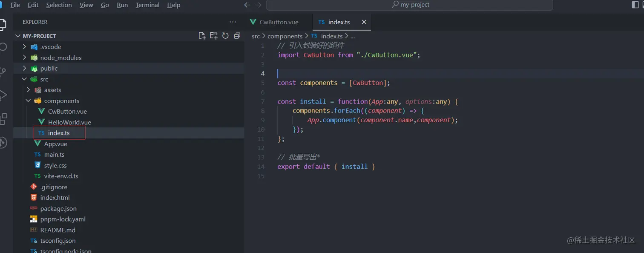Switch to the CwButton.vue editor tab
This screenshot has width=644, height=253.
279,22
